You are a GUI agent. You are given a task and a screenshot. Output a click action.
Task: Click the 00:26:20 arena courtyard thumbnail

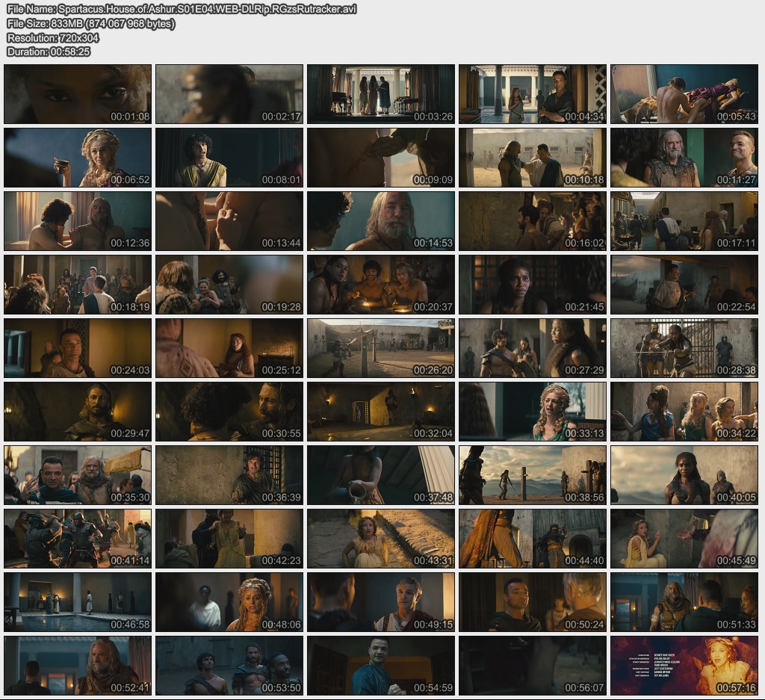click(381, 348)
